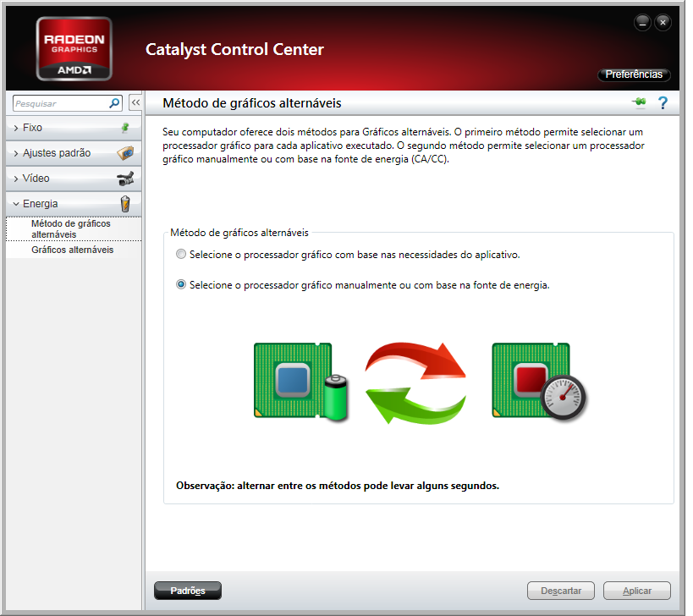The image size is (693, 616).
Task: Expand the Fixo section chevron
Action: 16,128
